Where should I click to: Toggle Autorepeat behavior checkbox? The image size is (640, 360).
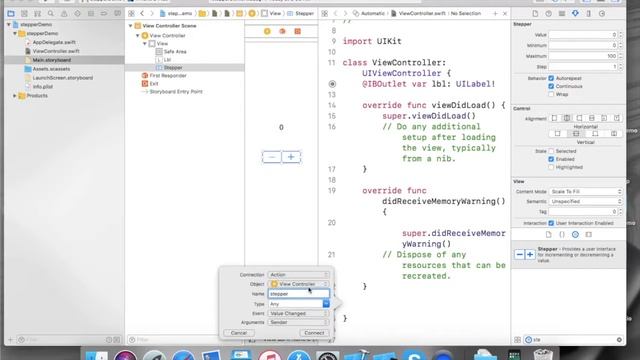tap(551, 78)
